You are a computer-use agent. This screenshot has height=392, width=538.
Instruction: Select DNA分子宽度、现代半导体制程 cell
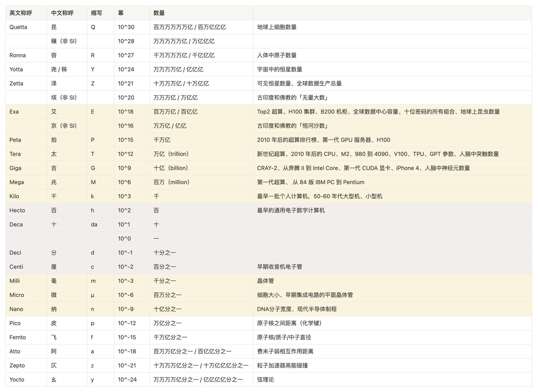392,309
